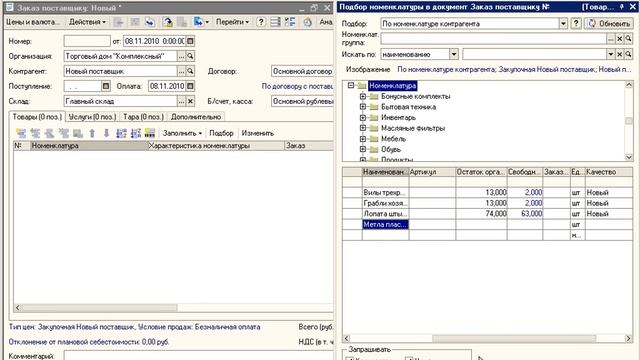Image resolution: width=640 pixels, height=360 pixels.
Task: Open magnifier lookup for Контрагент field
Action: 190,71
